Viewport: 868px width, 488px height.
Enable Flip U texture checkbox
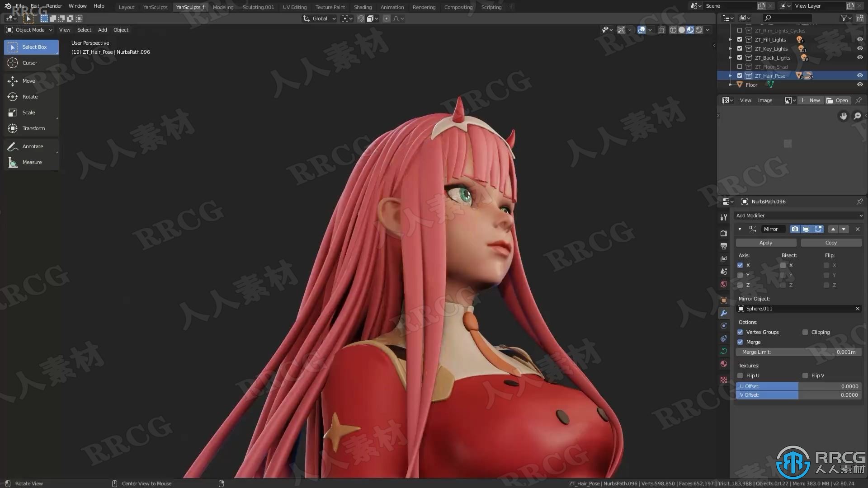pyautogui.click(x=740, y=375)
